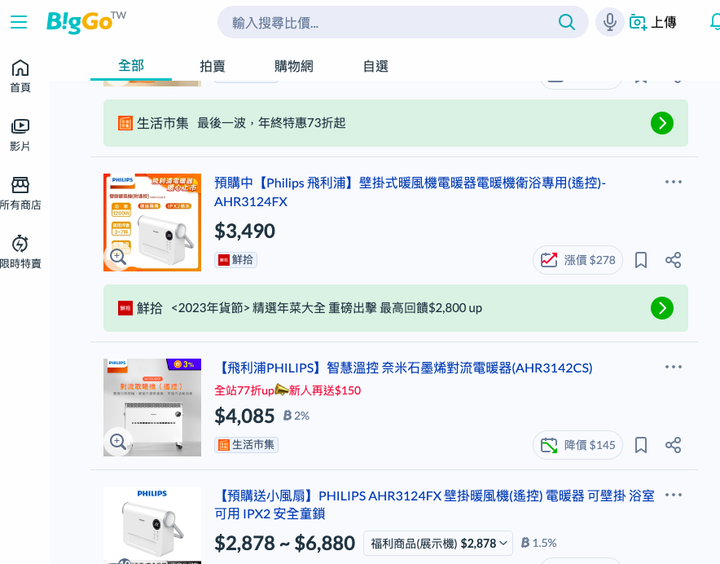
Task: Click the 2% cashback label
Action: pos(296,416)
